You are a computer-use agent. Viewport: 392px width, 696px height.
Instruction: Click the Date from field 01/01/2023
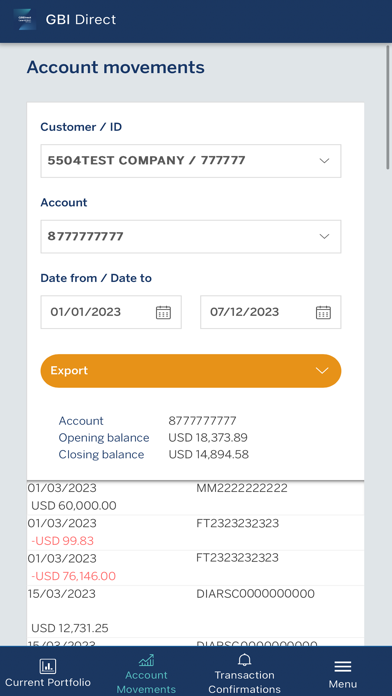pos(111,312)
